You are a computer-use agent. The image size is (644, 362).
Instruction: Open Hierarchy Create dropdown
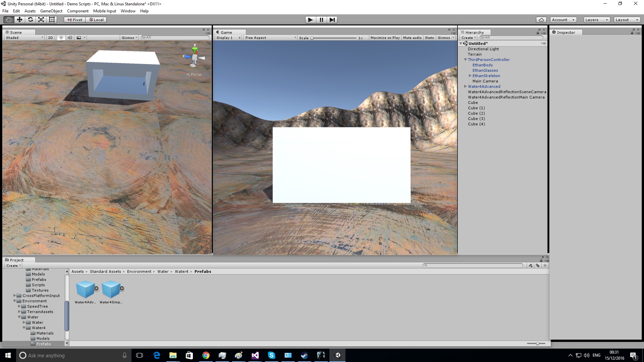click(x=468, y=38)
